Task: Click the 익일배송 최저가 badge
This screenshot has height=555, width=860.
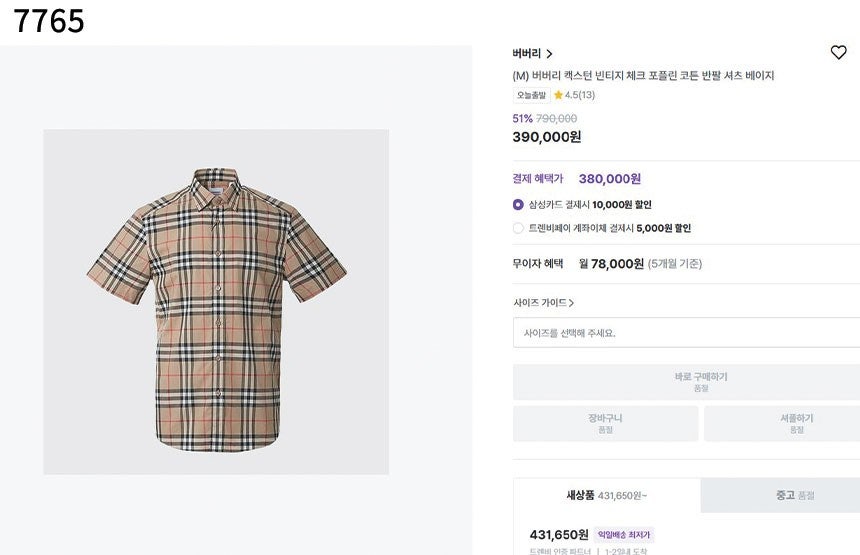Action: tap(624, 535)
